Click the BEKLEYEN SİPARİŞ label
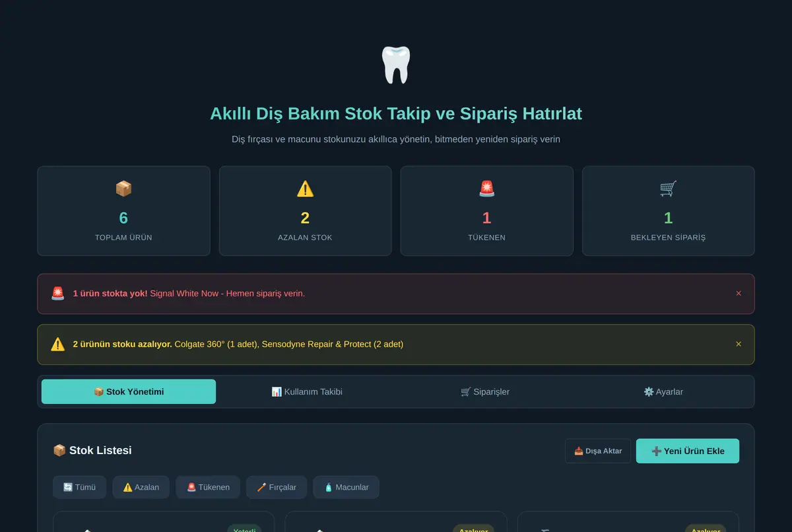 click(668, 237)
